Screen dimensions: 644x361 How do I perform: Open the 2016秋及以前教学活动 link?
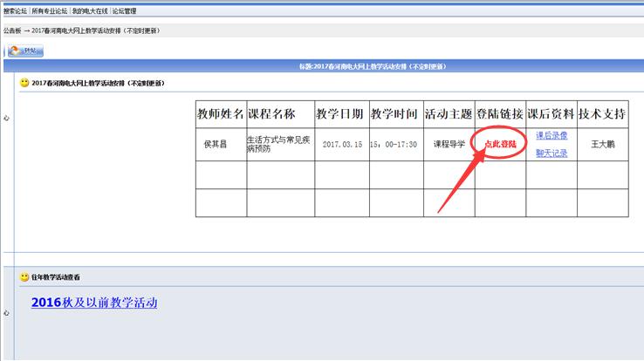point(94,303)
